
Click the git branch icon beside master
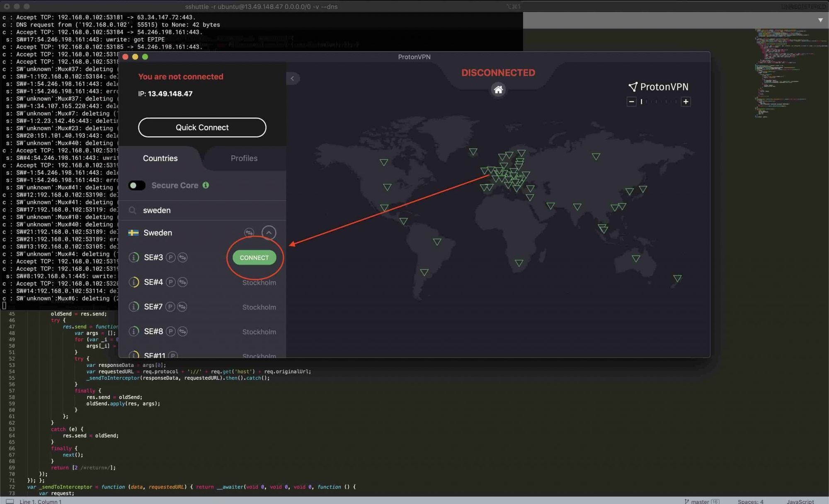(x=687, y=501)
